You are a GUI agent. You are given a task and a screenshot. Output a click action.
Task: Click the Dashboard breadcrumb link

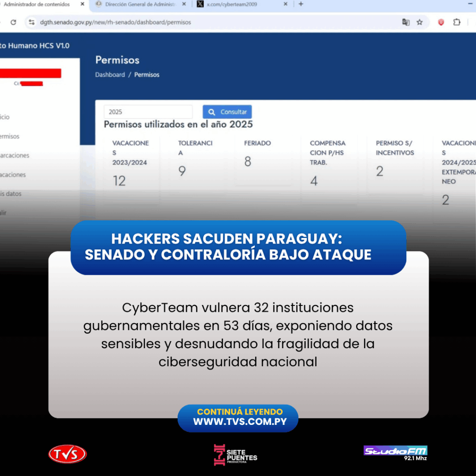pos(110,75)
